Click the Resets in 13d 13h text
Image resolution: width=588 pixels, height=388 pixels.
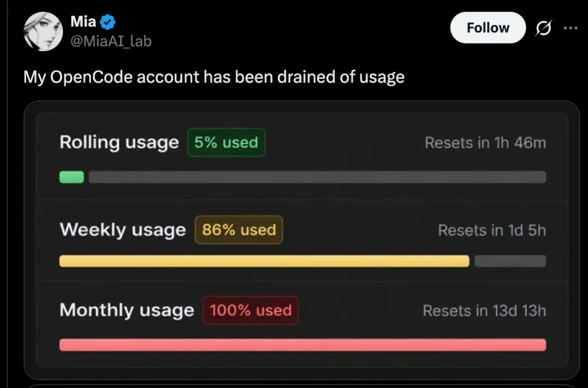485,311
